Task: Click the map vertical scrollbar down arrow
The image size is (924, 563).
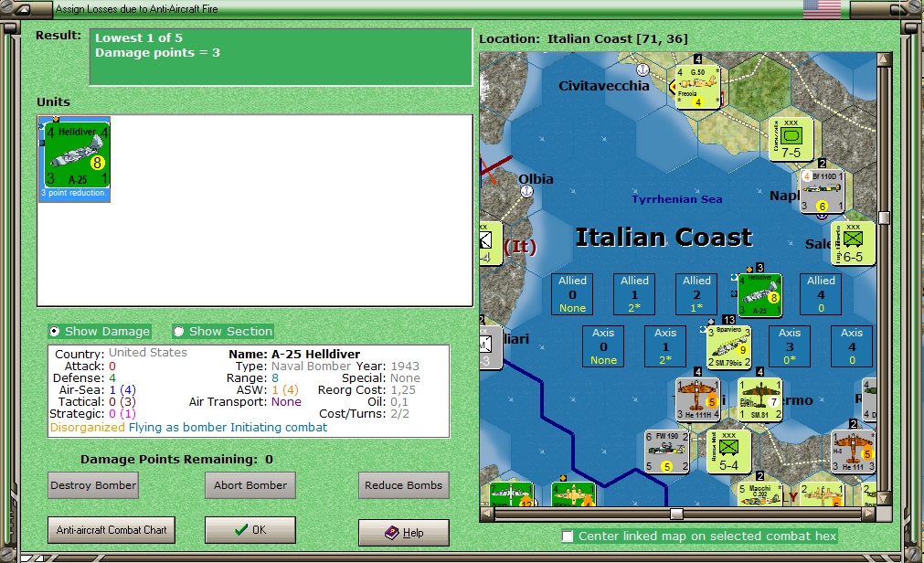Action: 884,499
